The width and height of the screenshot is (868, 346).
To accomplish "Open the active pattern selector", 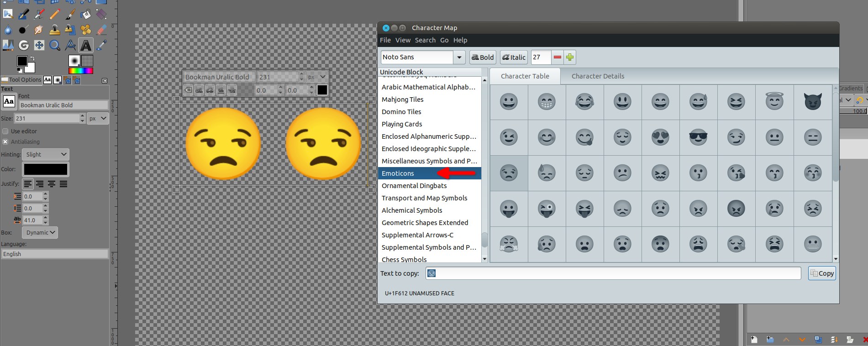I will [x=87, y=61].
